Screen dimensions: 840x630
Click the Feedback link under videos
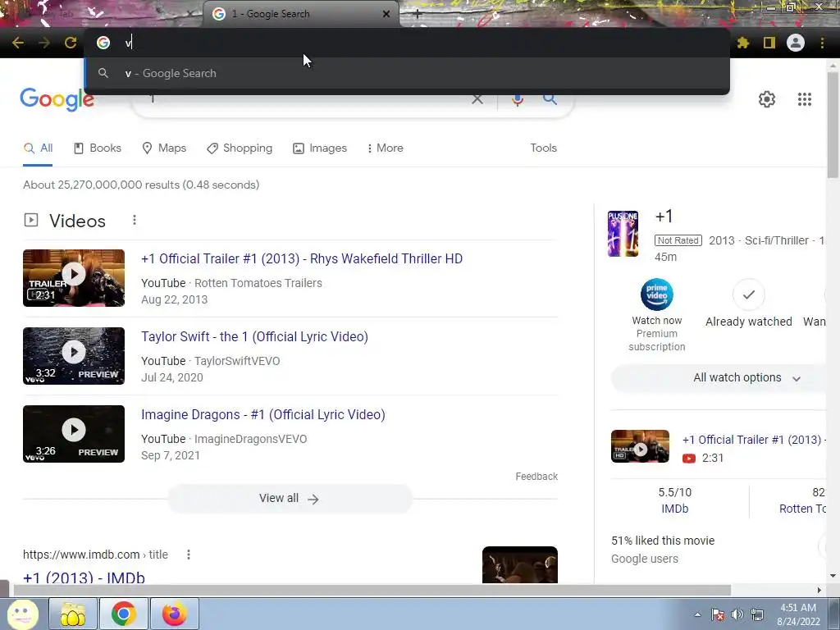coord(536,477)
